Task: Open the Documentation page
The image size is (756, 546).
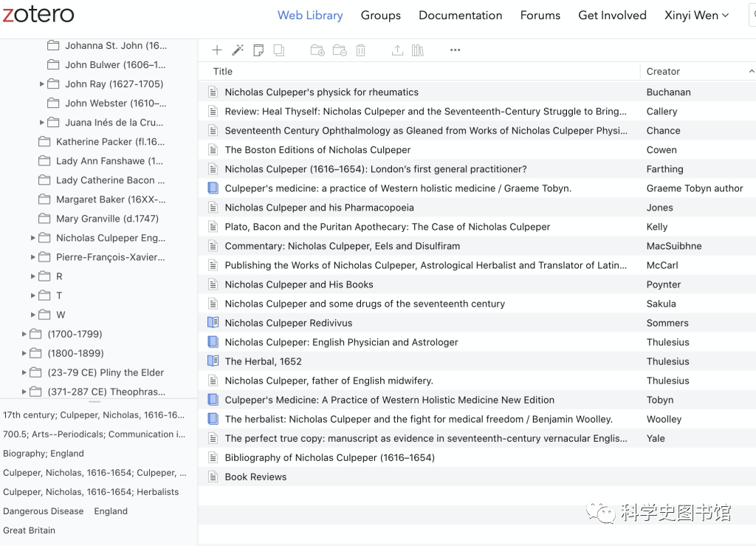Action: coord(461,16)
